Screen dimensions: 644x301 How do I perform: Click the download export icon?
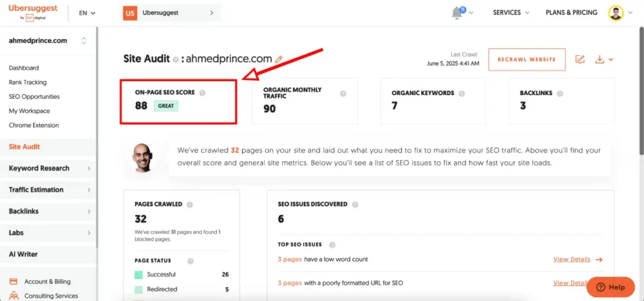point(599,60)
